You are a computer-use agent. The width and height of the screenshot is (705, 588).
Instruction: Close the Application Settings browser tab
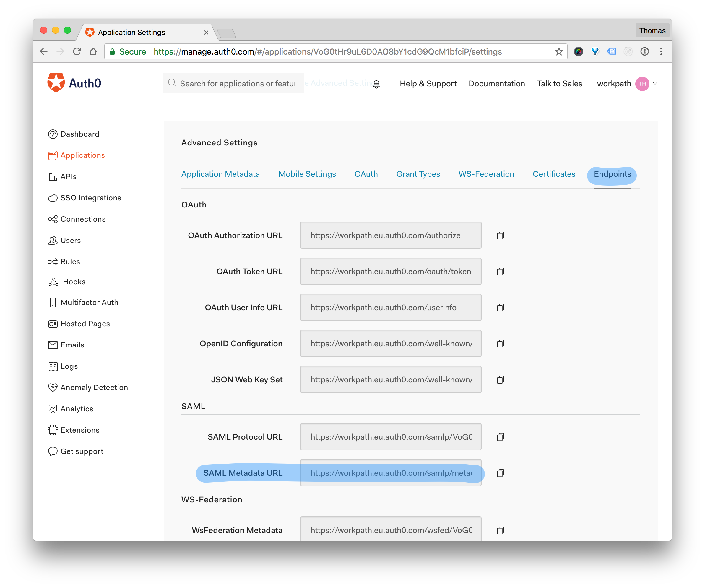pyautogui.click(x=206, y=33)
